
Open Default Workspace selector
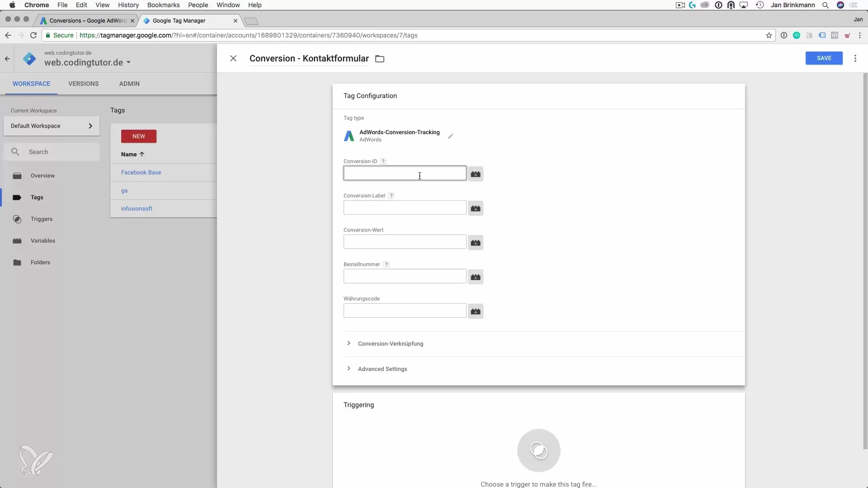click(52, 126)
